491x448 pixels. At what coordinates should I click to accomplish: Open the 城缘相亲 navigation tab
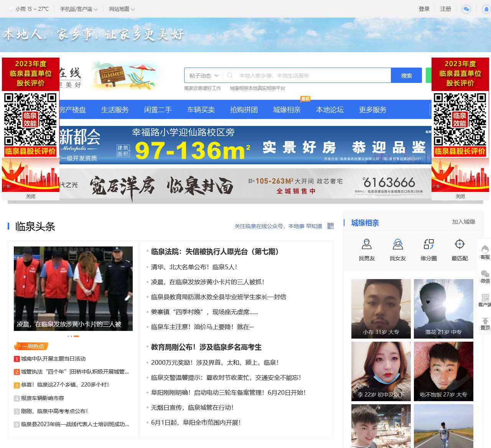coord(287,110)
